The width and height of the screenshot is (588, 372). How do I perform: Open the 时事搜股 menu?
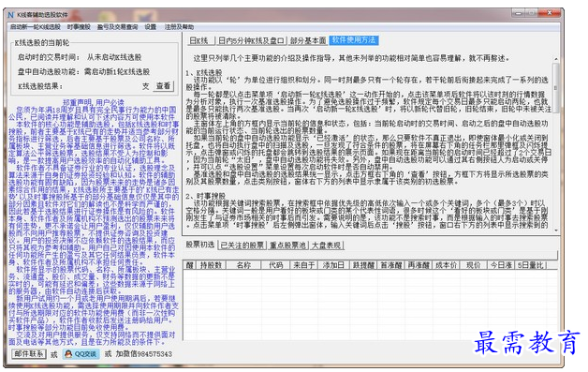[79, 27]
